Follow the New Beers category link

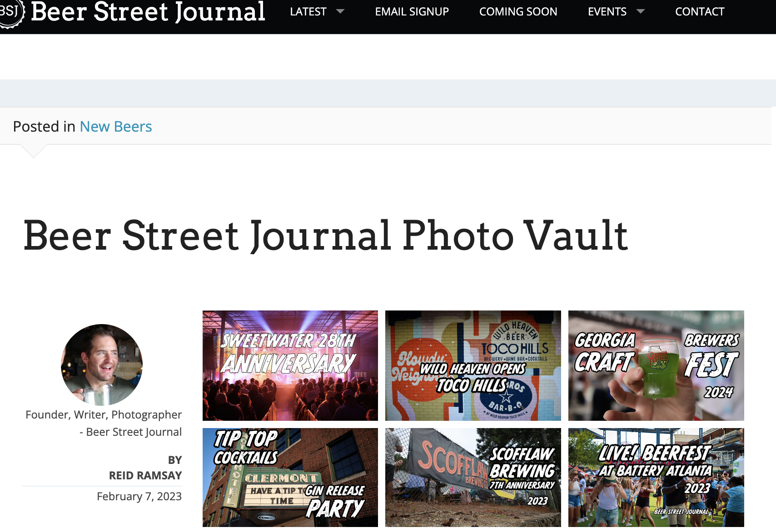(116, 127)
